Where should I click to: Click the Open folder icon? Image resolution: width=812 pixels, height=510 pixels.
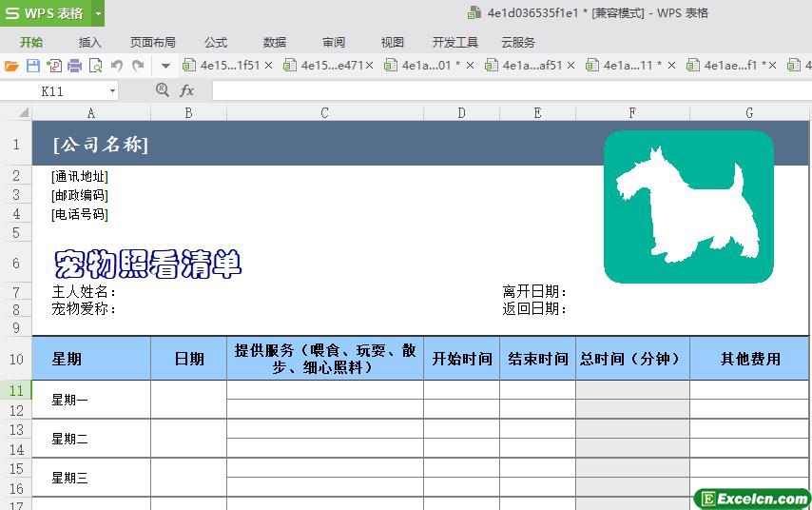click(x=11, y=66)
